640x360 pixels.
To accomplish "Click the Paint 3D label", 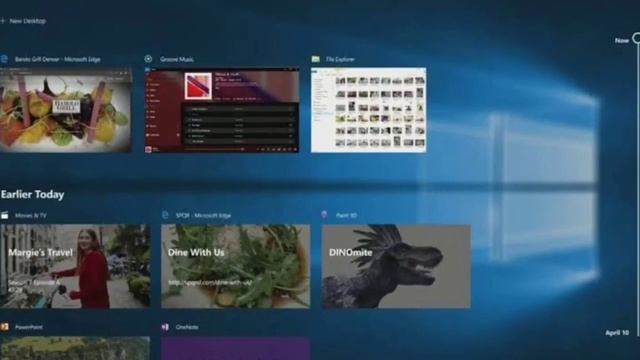I will click(x=346, y=215).
